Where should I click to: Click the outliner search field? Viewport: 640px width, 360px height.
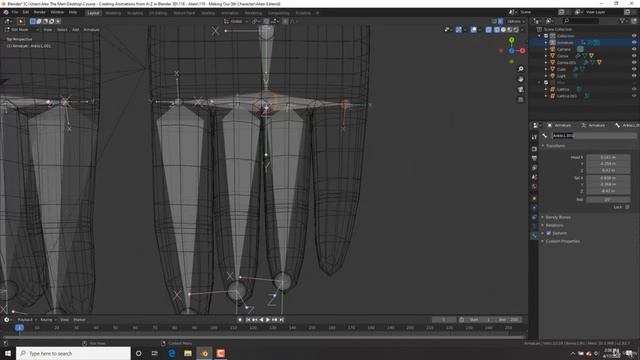click(x=581, y=21)
